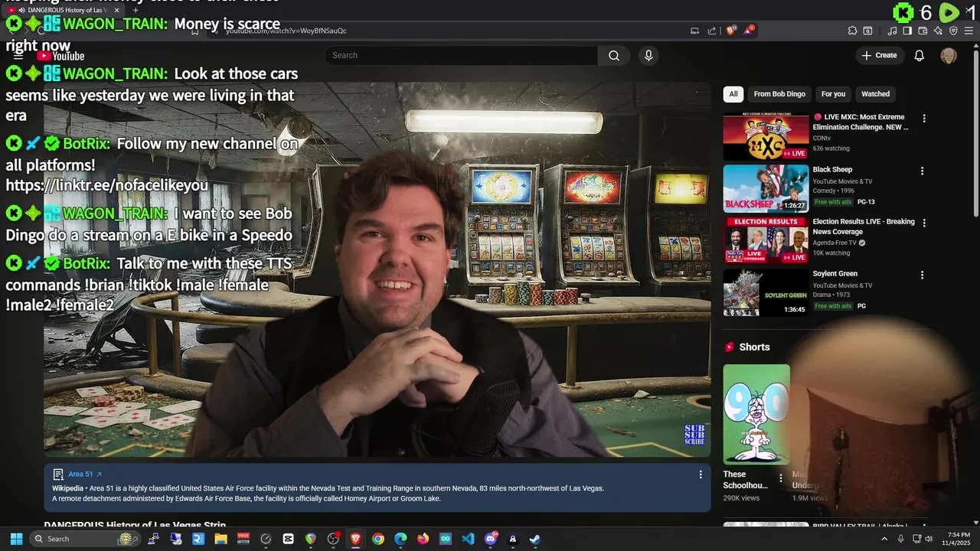This screenshot has width=980, height=551.
Task: Select the From Bob Dingo chip
Action: pyautogui.click(x=779, y=94)
